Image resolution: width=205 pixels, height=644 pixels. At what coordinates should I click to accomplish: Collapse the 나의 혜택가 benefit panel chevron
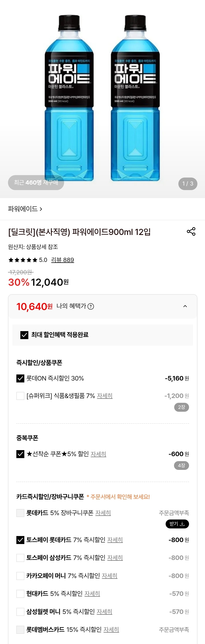click(x=185, y=306)
